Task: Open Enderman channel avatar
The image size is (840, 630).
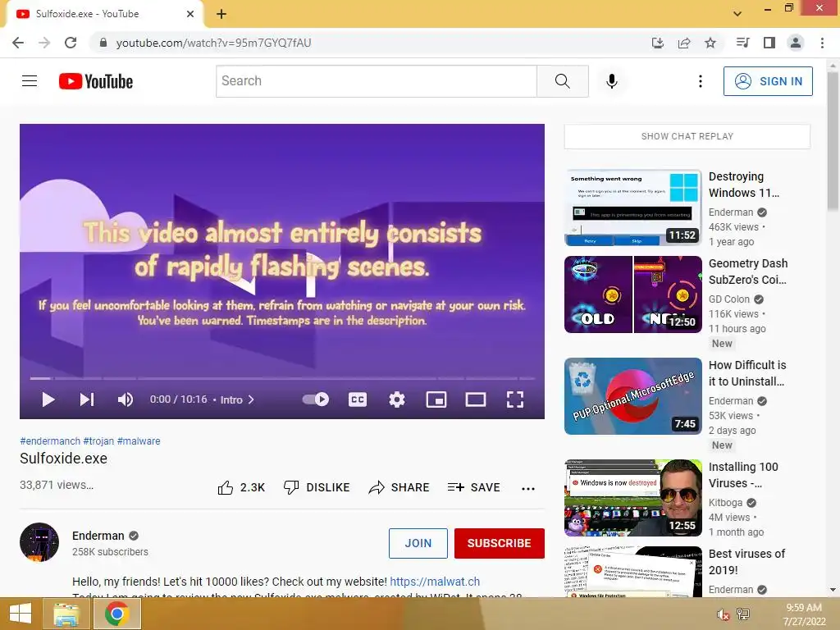Action: [39, 542]
